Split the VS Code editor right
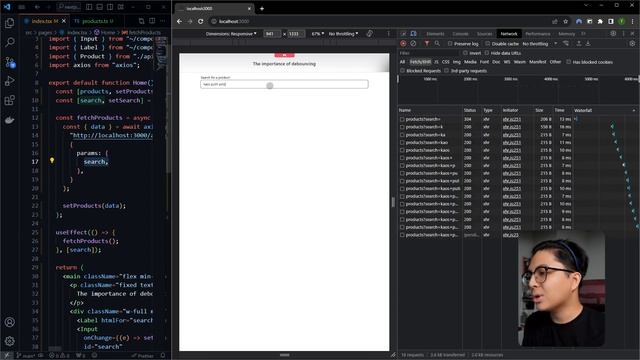640x360 pixels. tap(152, 21)
